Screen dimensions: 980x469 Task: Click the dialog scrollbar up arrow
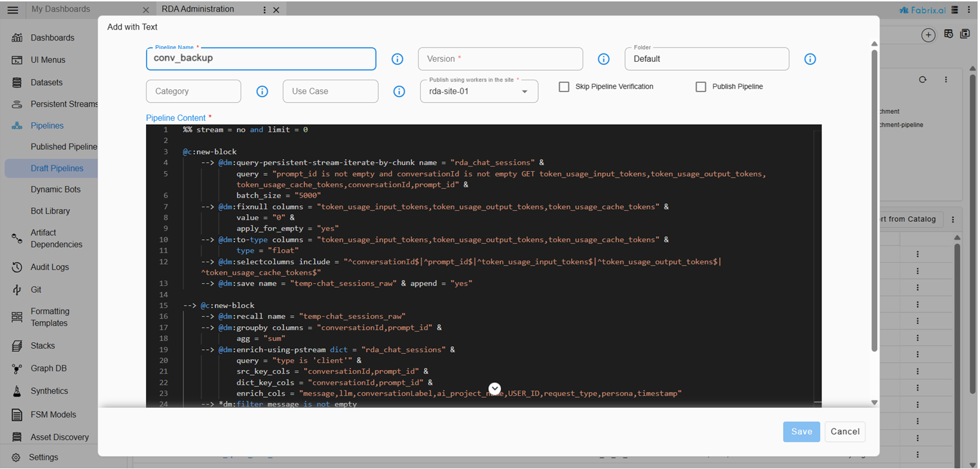[x=875, y=44]
